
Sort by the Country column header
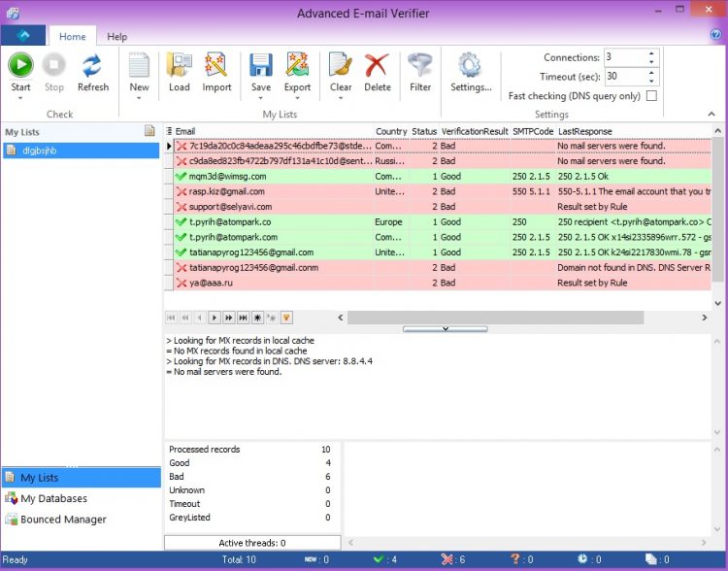point(391,131)
